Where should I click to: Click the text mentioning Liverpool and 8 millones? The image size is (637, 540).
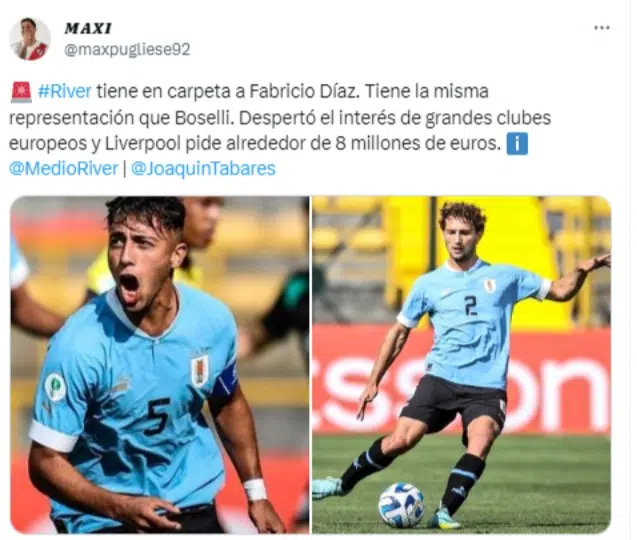pos(301,143)
